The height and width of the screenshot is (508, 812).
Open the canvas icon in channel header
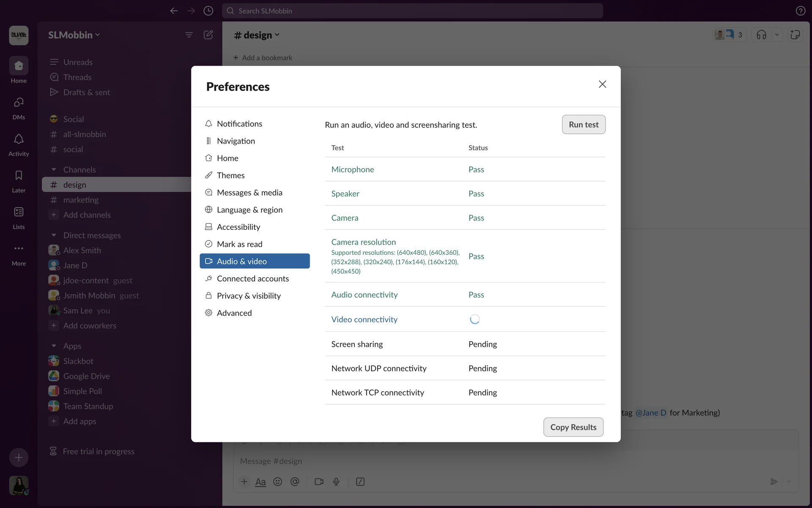coord(795,35)
